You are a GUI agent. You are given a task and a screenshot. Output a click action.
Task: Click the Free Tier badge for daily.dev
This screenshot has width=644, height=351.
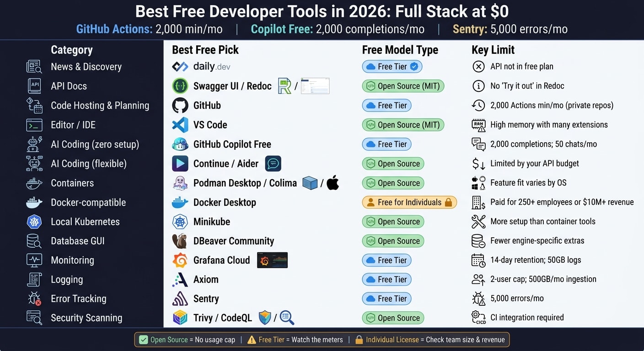pyautogui.click(x=392, y=67)
